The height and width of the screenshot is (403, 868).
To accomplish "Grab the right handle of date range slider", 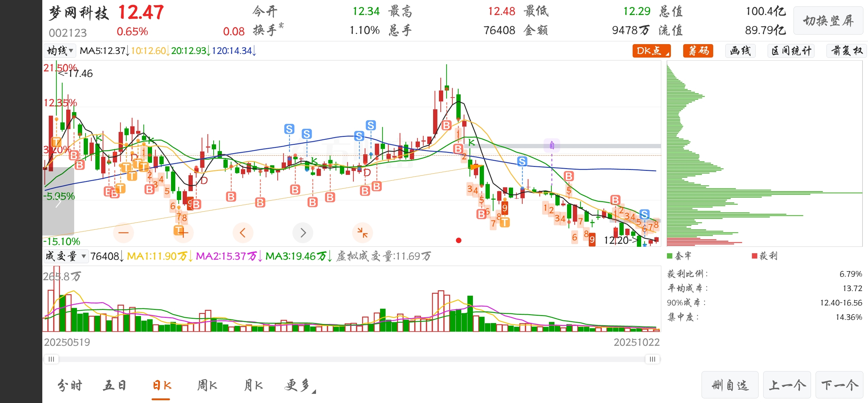I will [x=652, y=359].
